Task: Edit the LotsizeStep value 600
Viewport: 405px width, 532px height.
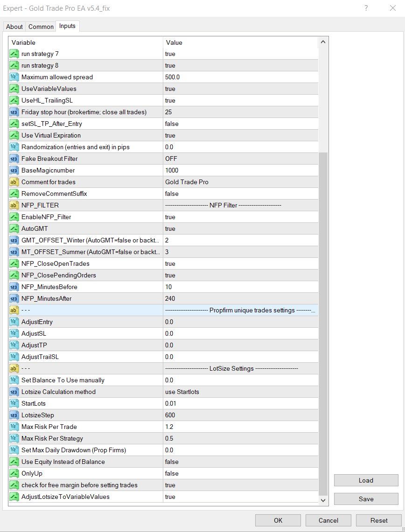Action: coord(240,415)
